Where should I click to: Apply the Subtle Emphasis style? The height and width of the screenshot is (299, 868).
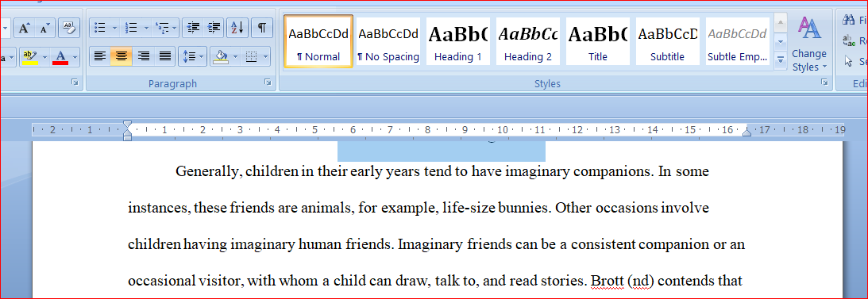(x=737, y=41)
